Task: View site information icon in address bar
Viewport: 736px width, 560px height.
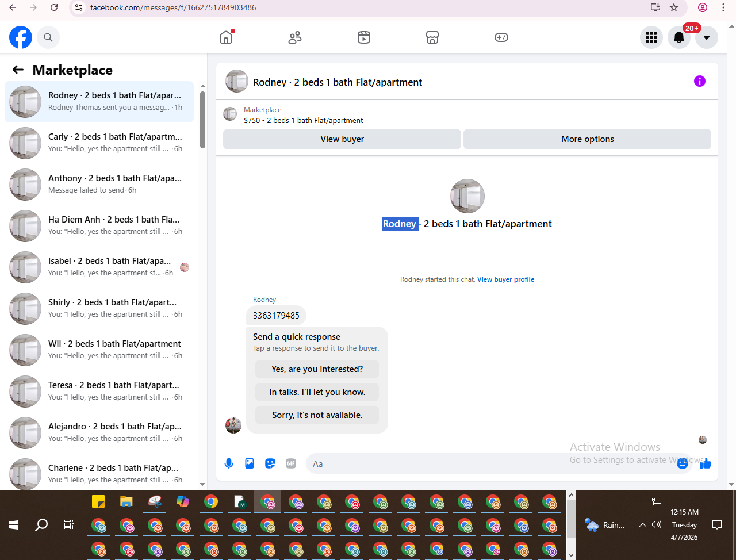Action: tap(79, 7)
